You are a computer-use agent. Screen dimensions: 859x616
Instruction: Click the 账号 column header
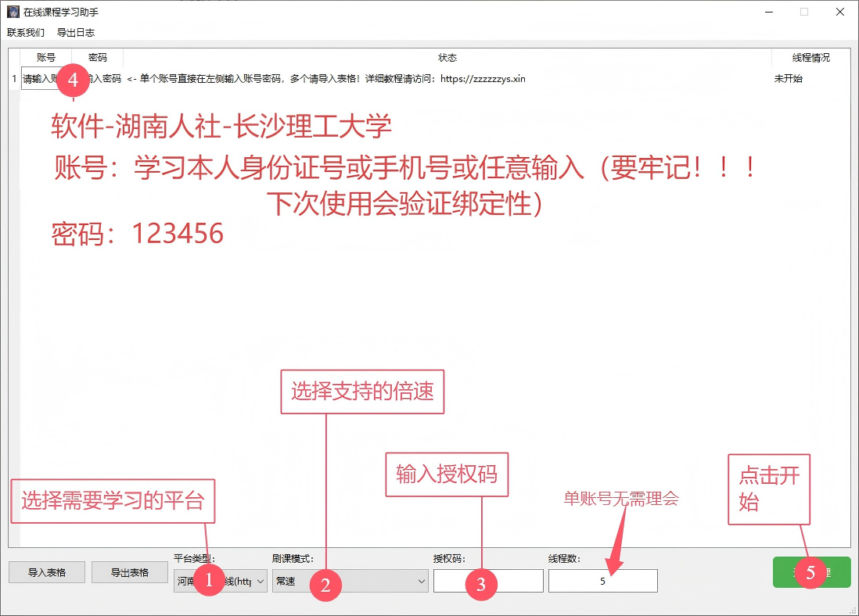pyautogui.click(x=46, y=58)
